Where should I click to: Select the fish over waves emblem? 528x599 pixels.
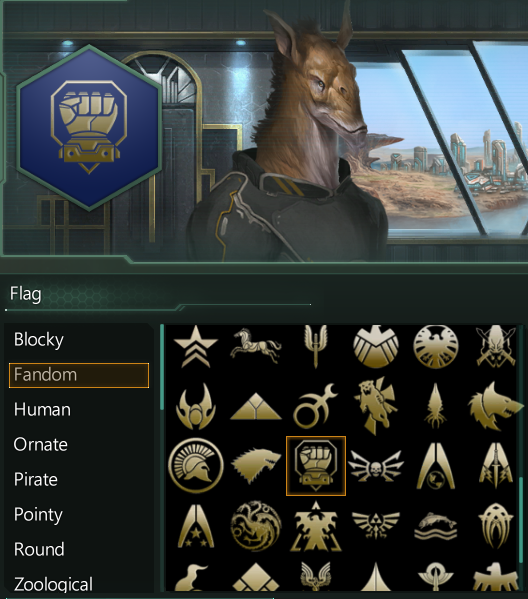click(x=436, y=526)
